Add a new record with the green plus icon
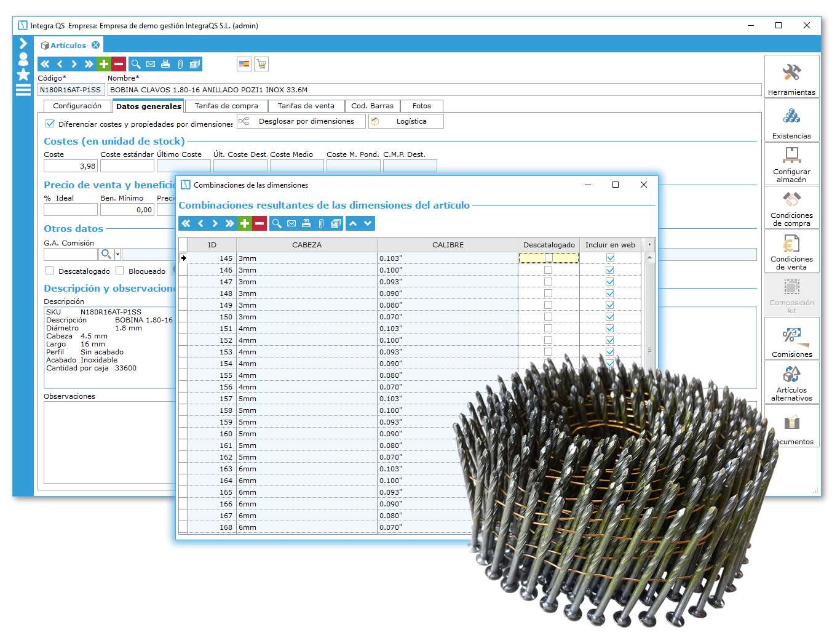This screenshot has height=635, width=840. pos(102,63)
